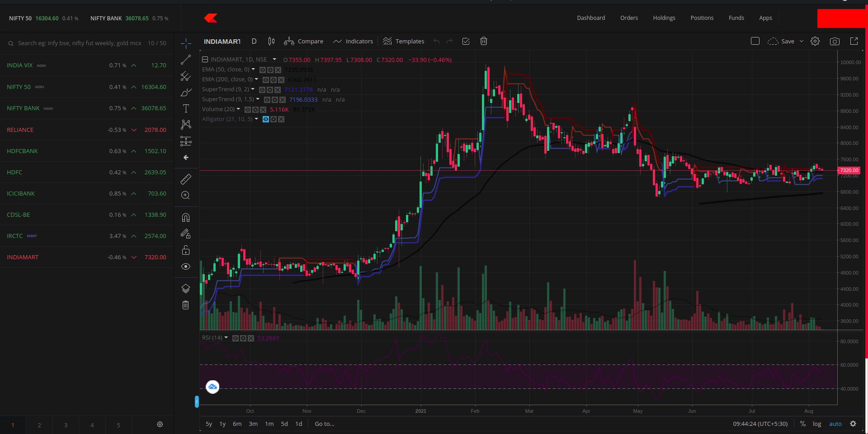This screenshot has height=434, width=868.
Task: Select the ruler measure tool
Action: click(186, 179)
